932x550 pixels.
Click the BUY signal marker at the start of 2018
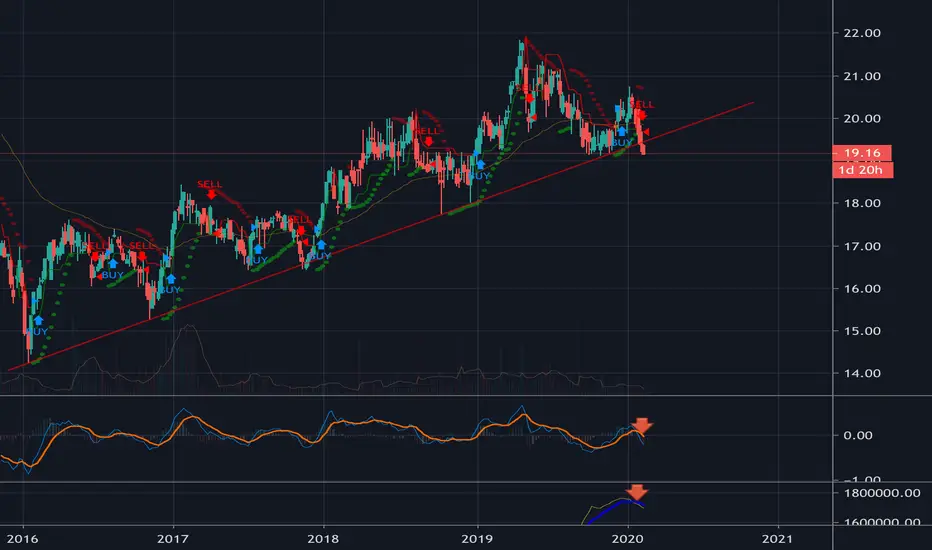pos(320,250)
